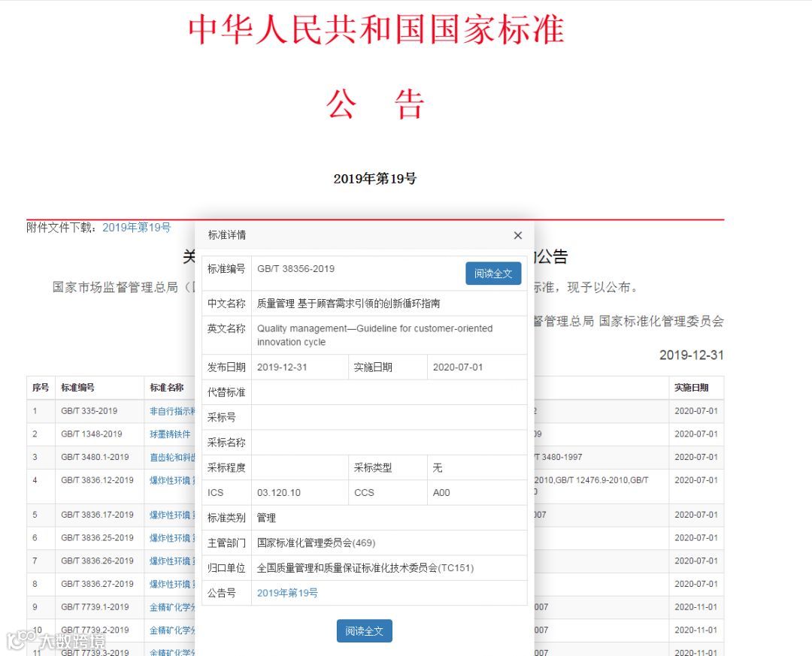The width and height of the screenshot is (812, 656).
Task: Open the standard link in GB/T 3836.17-2019 row
Action: point(172,515)
